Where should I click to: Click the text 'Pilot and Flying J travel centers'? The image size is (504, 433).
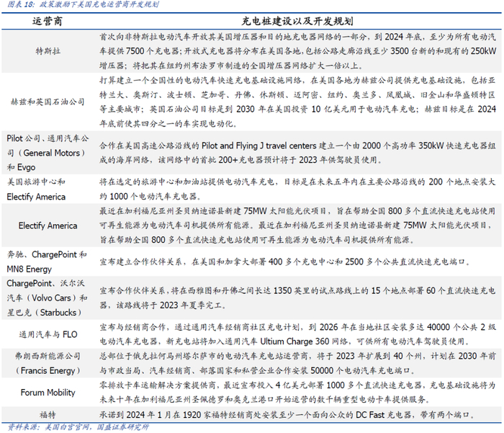pyautogui.click(x=259, y=146)
